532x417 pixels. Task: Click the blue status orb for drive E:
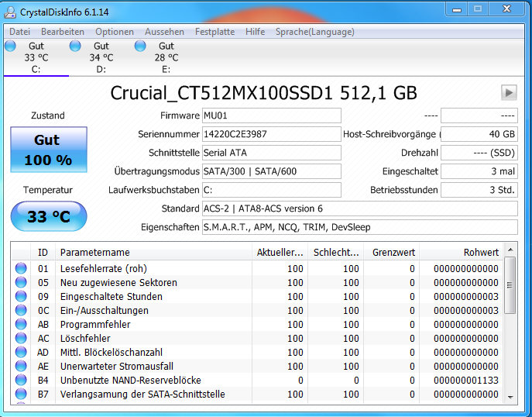pos(140,46)
